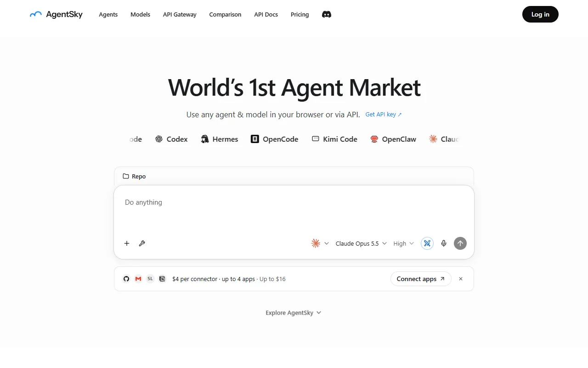Click the Notion connector icon

click(x=162, y=279)
